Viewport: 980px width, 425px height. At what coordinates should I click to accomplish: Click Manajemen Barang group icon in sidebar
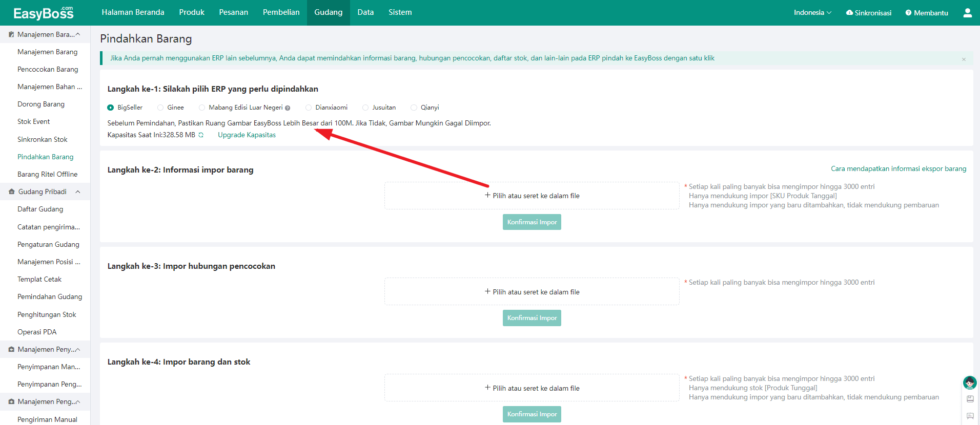[x=11, y=34]
